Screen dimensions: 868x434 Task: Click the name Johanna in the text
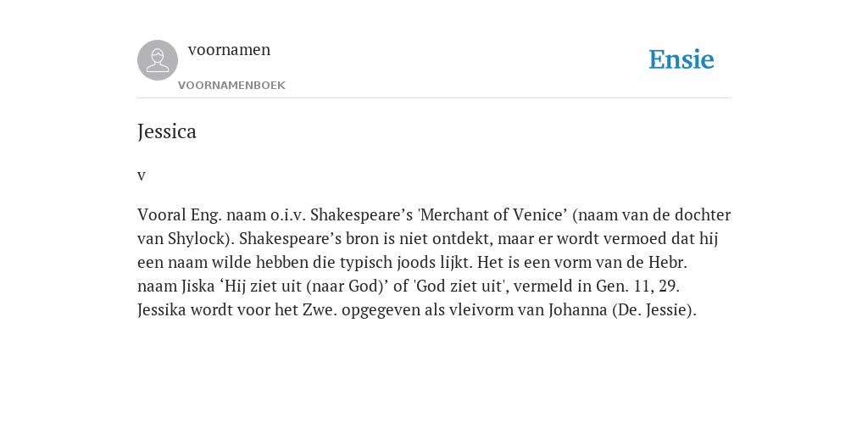pos(578,310)
